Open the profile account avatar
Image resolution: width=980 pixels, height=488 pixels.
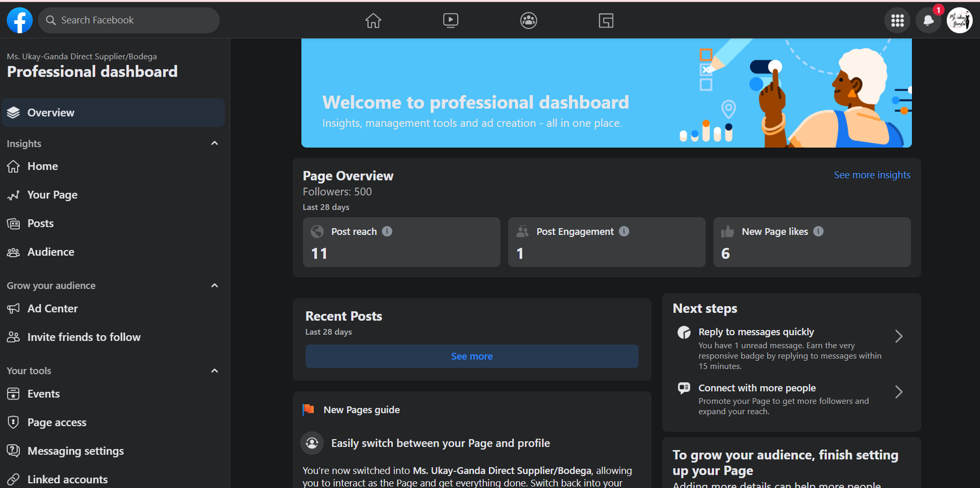click(959, 20)
